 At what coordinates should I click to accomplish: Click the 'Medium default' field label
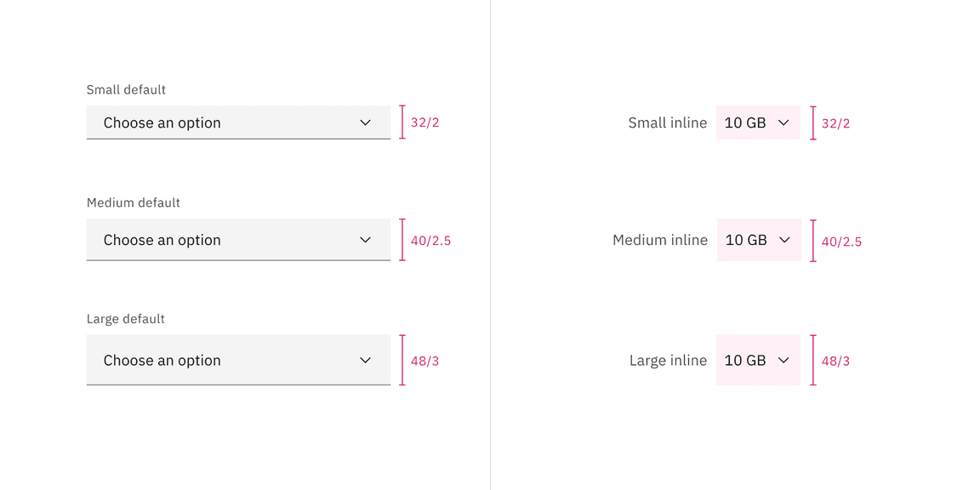click(x=134, y=202)
